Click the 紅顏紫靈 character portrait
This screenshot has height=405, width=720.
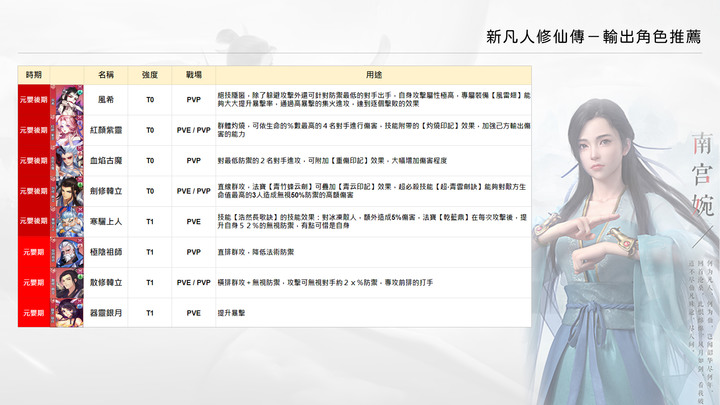pos(70,130)
